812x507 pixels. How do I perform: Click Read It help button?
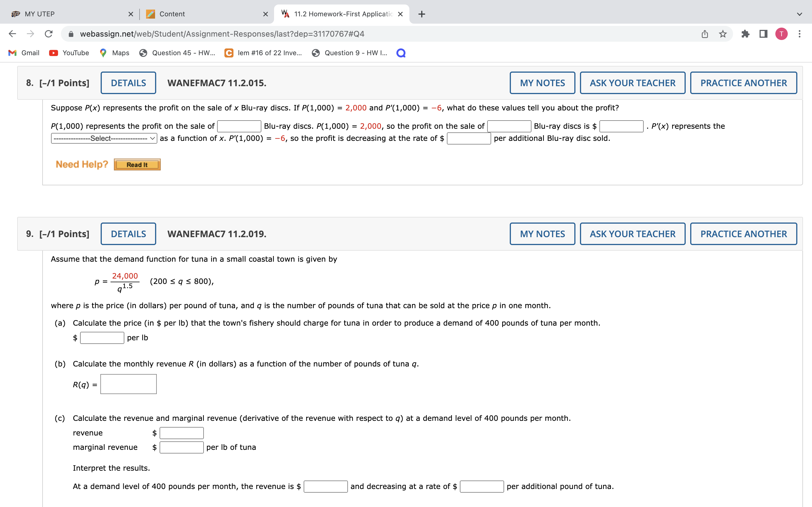137,165
